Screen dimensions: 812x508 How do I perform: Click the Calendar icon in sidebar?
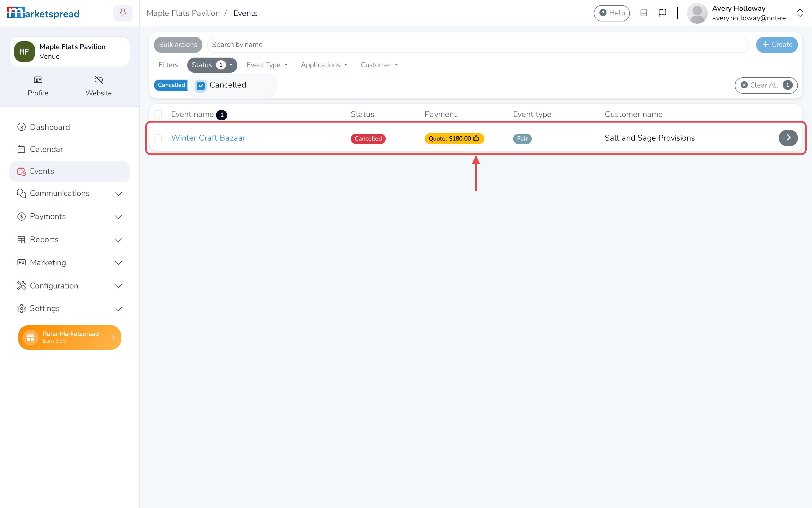[21, 149]
